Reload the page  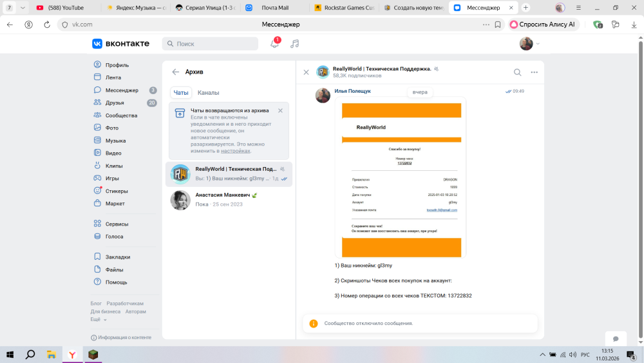point(47,25)
